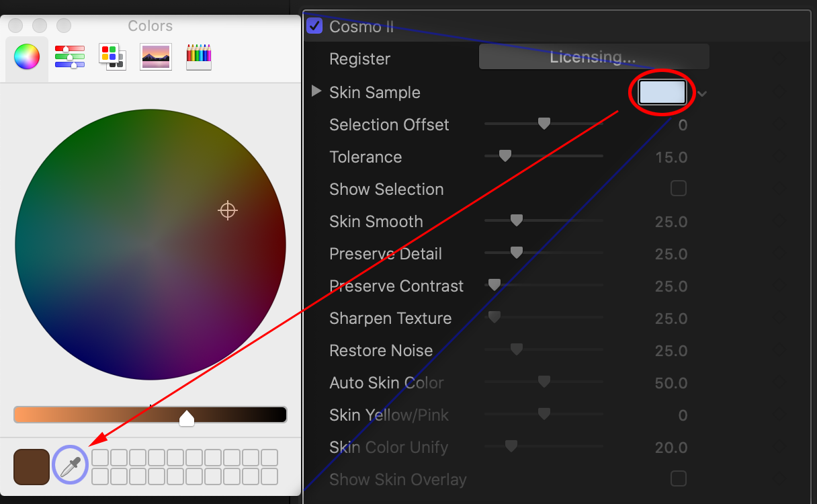Click the Preserve Contrast value 25.0
Screen dimensions: 817x504
point(671,286)
